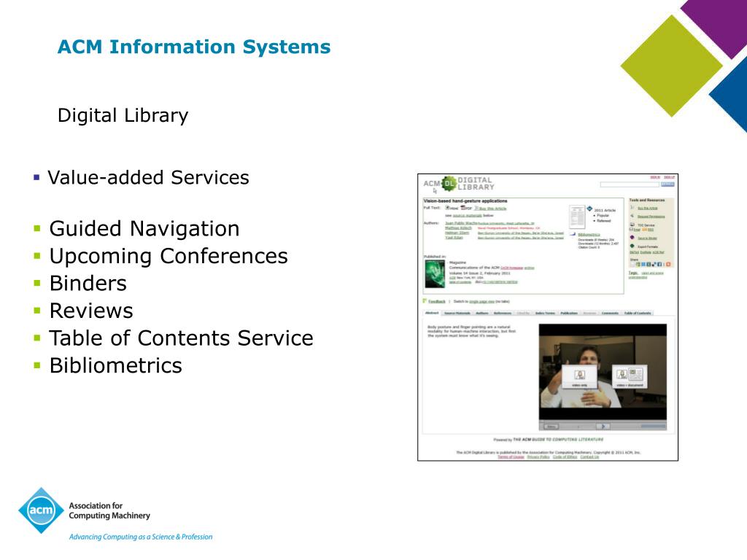Click the Request Permissions icon
The height and width of the screenshot is (560, 747).
632,216
